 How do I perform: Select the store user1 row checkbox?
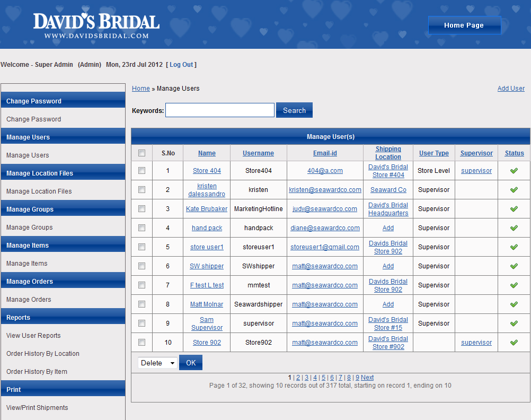tap(141, 247)
